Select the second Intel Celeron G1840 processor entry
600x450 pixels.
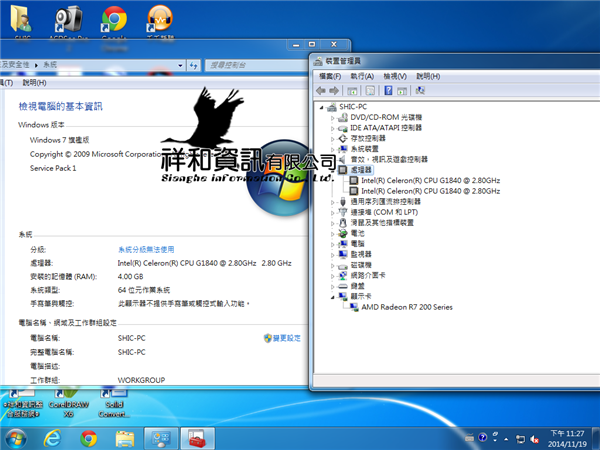pos(425,191)
